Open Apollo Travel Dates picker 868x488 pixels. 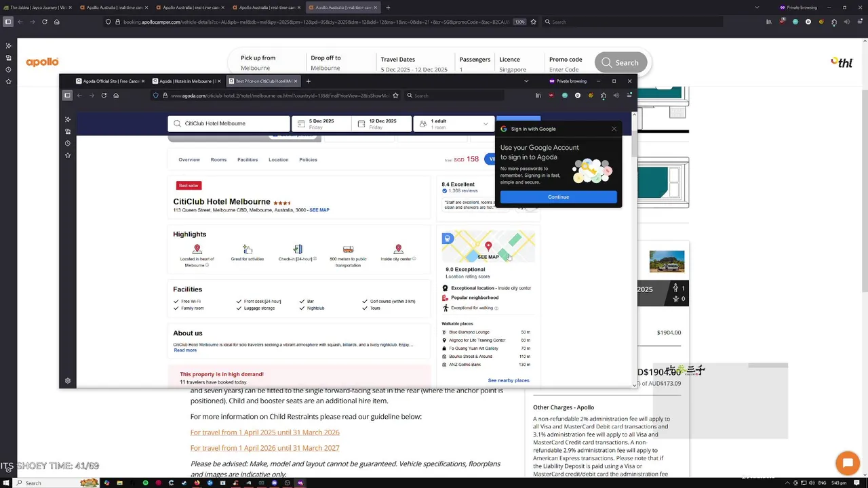tap(414, 64)
